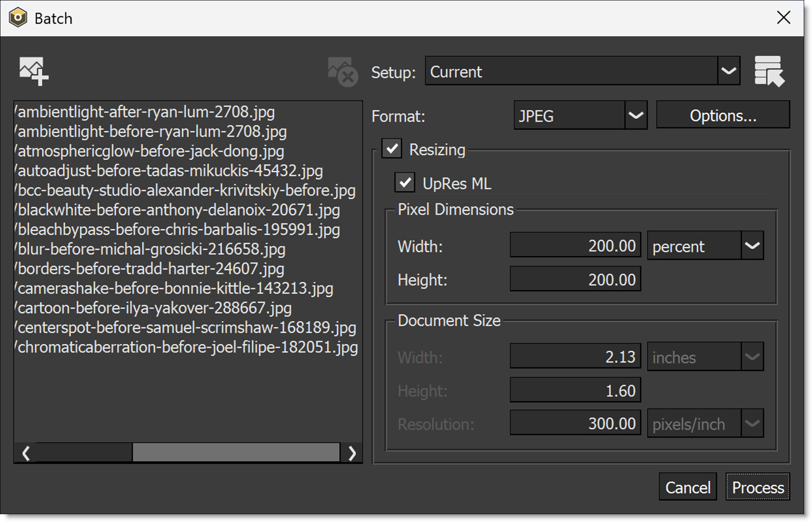Click the Pixel Dimensions Height field
Viewport: 812px width, 522px height.
[575, 279]
